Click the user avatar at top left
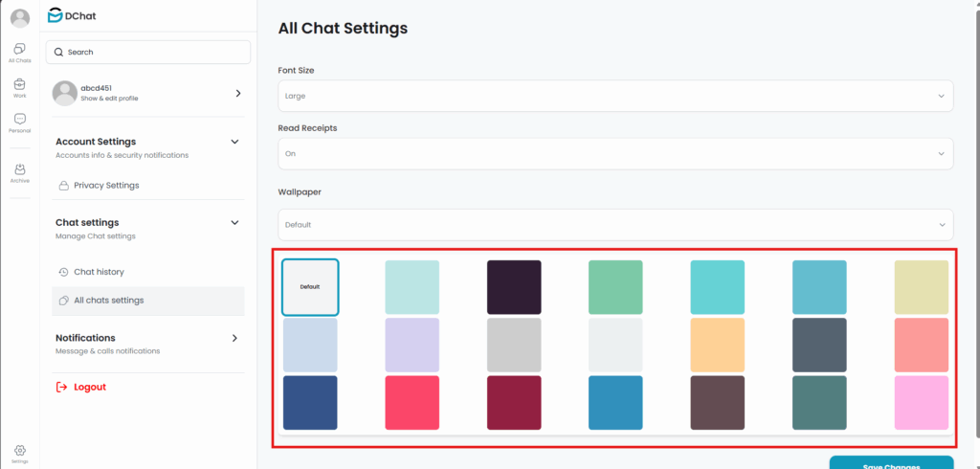Image resolution: width=980 pixels, height=469 pixels. pos(19,18)
